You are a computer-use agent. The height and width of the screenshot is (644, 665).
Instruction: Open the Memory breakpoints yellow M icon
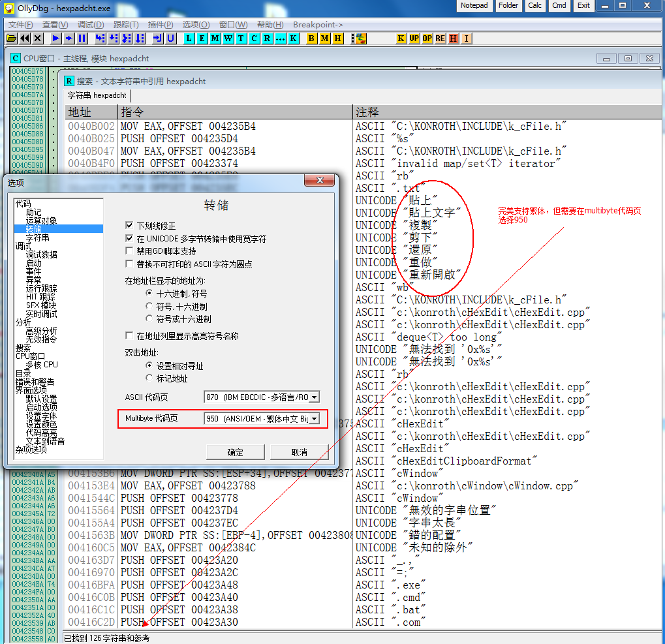point(325,38)
